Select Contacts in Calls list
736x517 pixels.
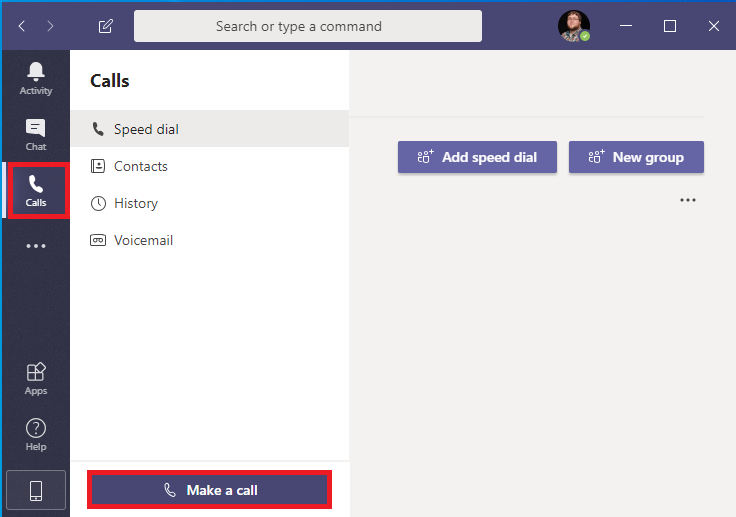209,166
